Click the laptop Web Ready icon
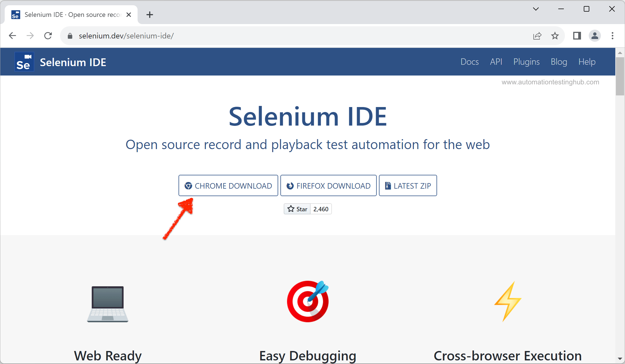 [108, 304]
